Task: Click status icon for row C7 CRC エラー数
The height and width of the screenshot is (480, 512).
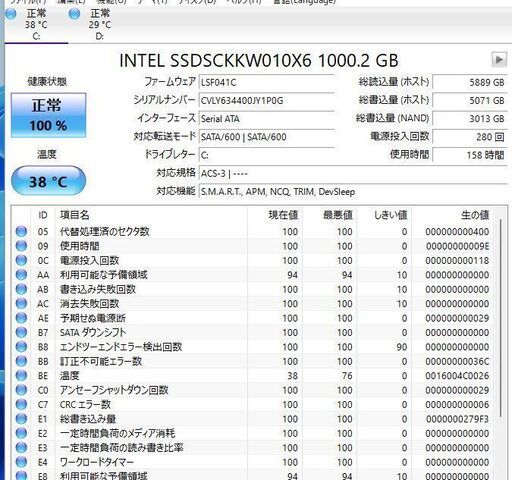Action: pos(21,404)
